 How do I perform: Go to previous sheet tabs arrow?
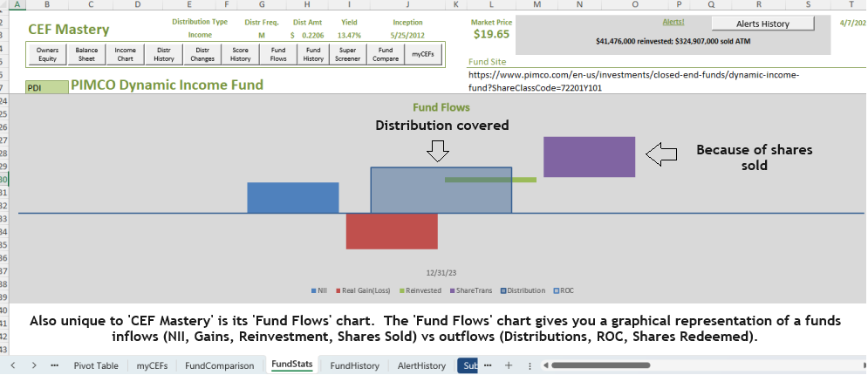tap(13, 365)
